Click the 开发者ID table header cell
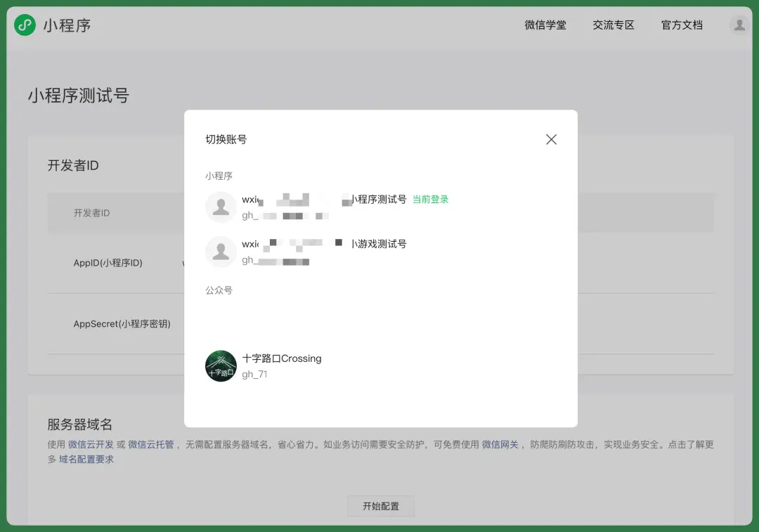759x532 pixels. click(x=91, y=213)
